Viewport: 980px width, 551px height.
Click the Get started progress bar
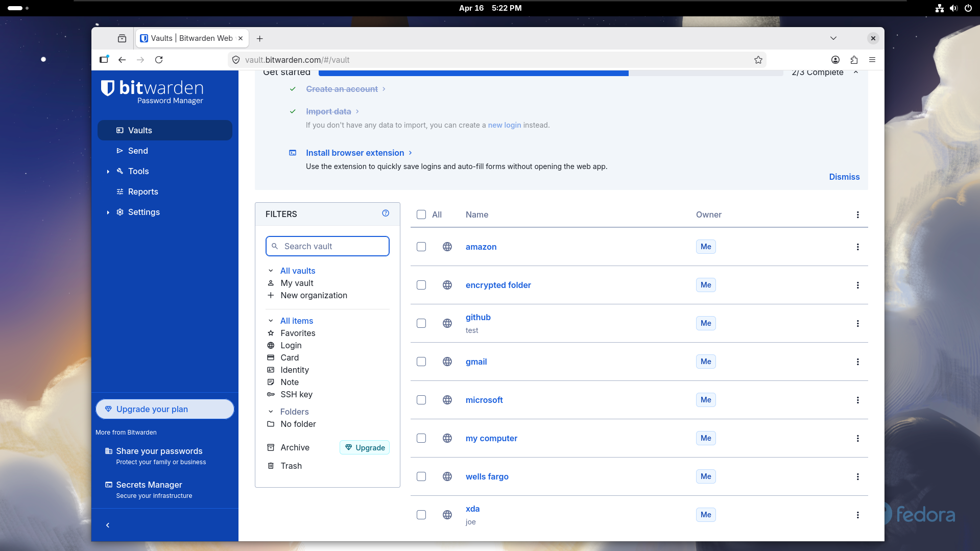coord(551,74)
